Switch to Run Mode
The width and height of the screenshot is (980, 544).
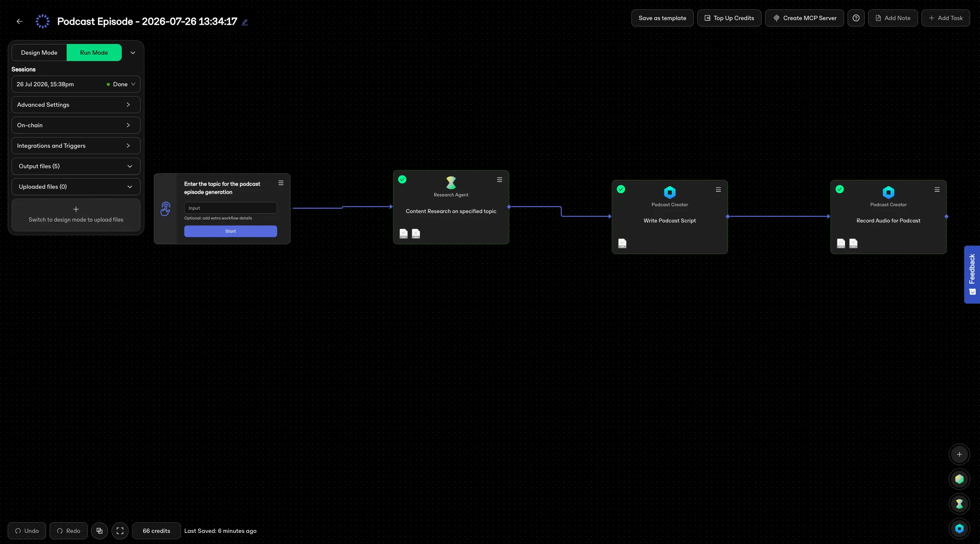(x=94, y=53)
